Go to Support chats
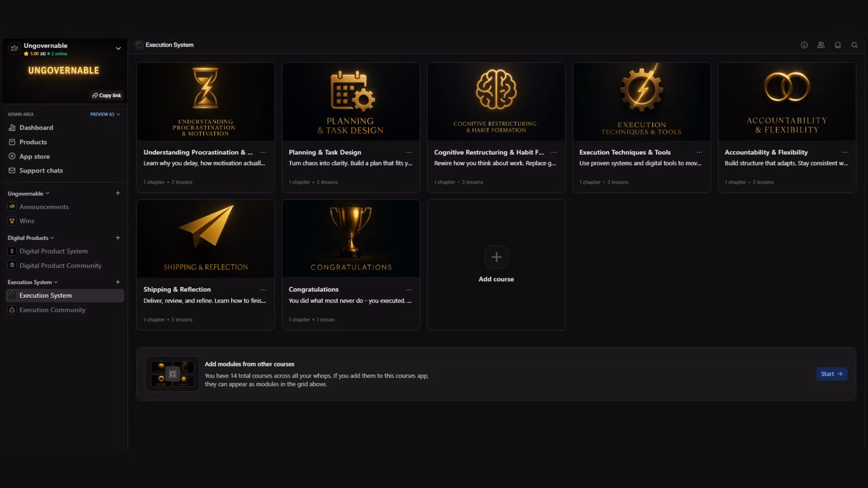Screen dimensions: 868x488 click(41, 171)
